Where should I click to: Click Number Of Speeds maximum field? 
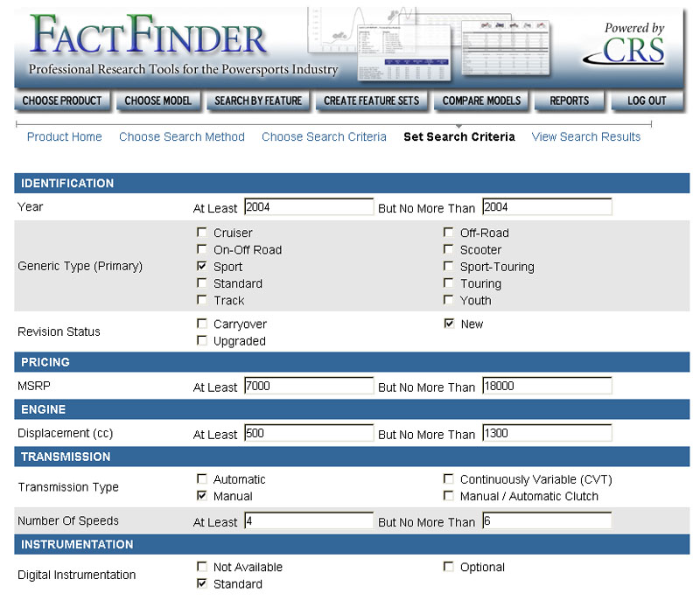tap(547, 520)
